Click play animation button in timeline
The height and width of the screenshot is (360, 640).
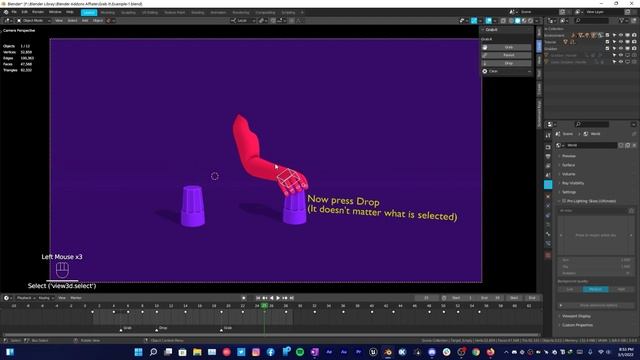pos(278,298)
